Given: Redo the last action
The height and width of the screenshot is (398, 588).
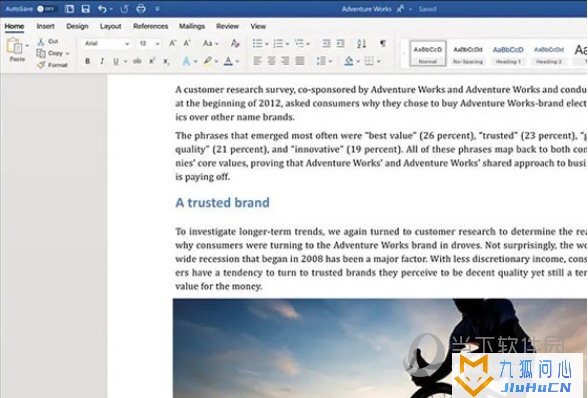Looking at the screenshot, I should pyautogui.click(x=124, y=9).
